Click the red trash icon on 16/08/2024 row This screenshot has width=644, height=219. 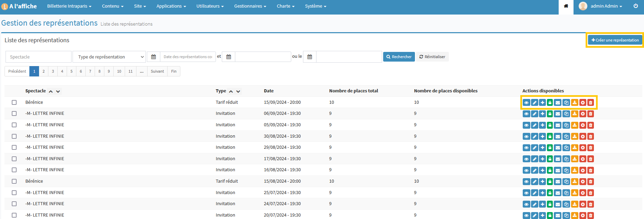pyautogui.click(x=590, y=170)
